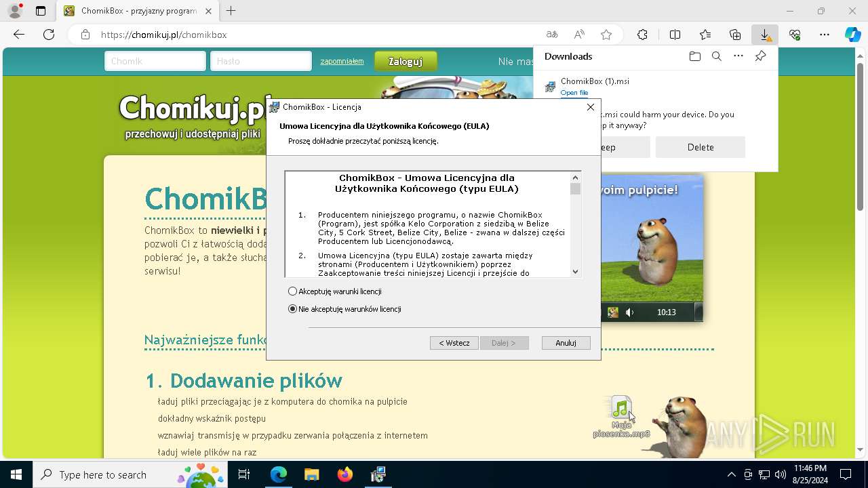
Task: Click the Moja piosenka.mp3 file icon
Action: coord(621,417)
